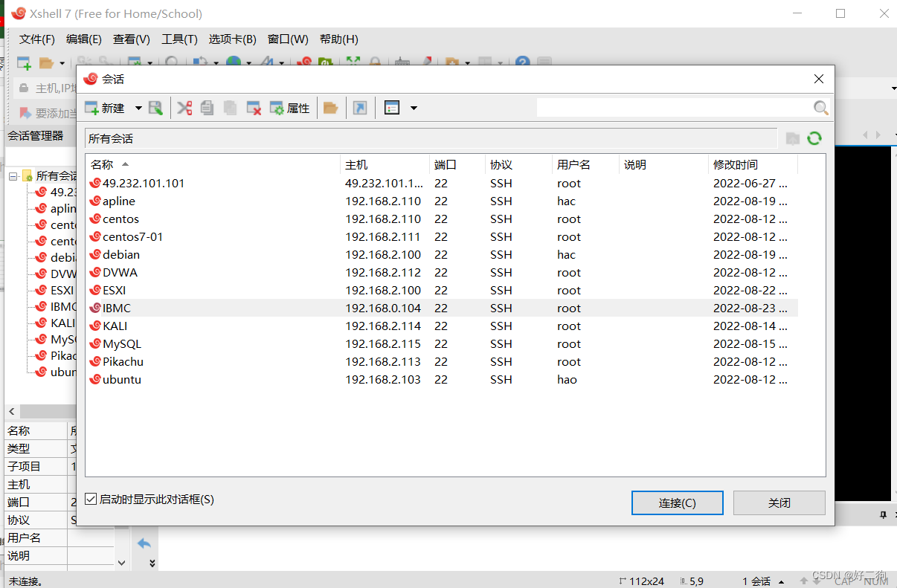This screenshot has height=588, width=897.
Task: Click the session search input field
Action: [674, 108]
